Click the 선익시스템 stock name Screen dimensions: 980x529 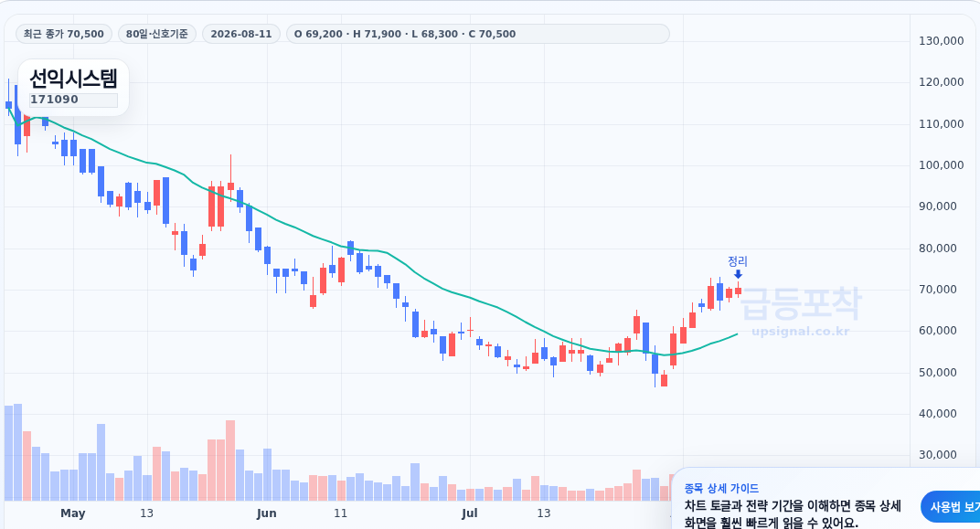(x=73, y=79)
